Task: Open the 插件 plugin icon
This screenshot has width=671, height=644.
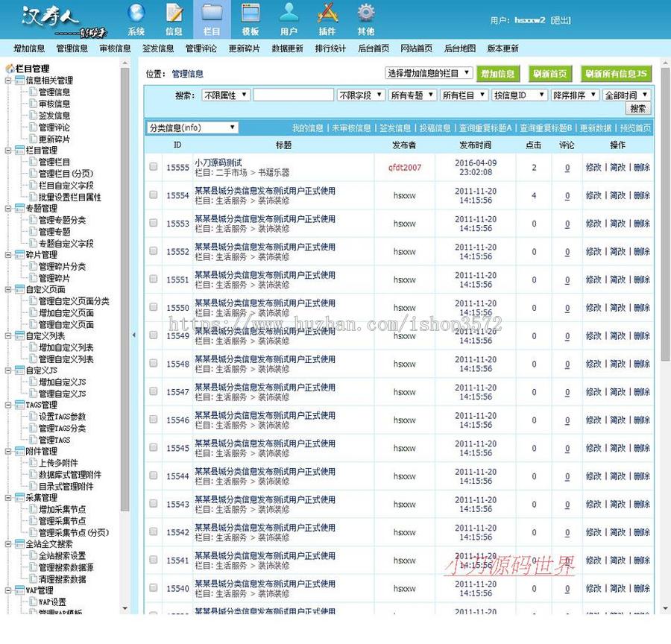Action: (x=327, y=13)
